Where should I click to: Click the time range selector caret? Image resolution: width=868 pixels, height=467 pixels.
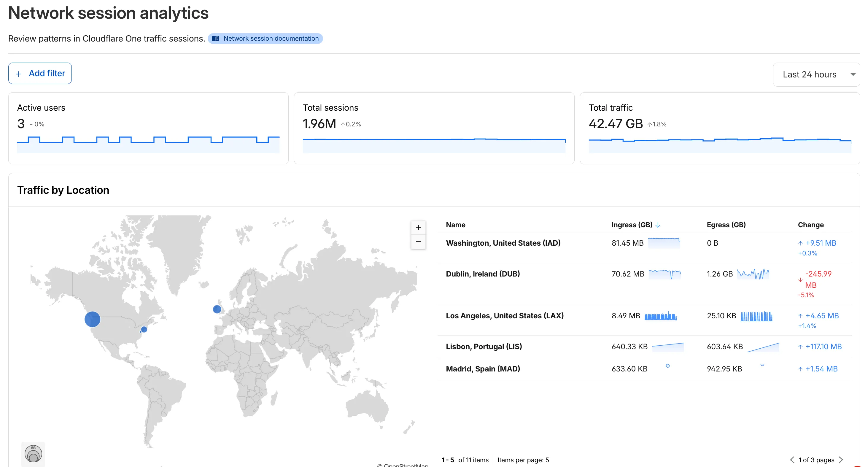pyautogui.click(x=853, y=74)
